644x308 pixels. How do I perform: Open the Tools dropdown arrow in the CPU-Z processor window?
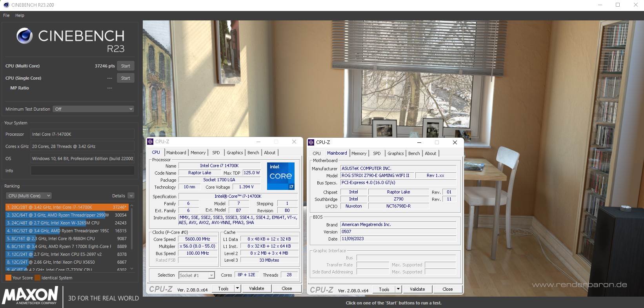[x=237, y=288]
